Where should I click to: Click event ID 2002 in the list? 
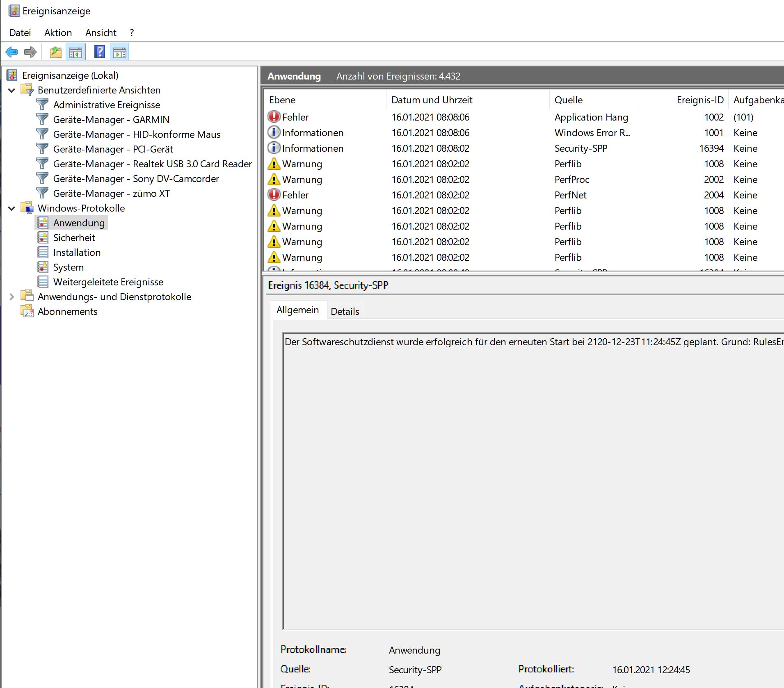[x=713, y=180]
